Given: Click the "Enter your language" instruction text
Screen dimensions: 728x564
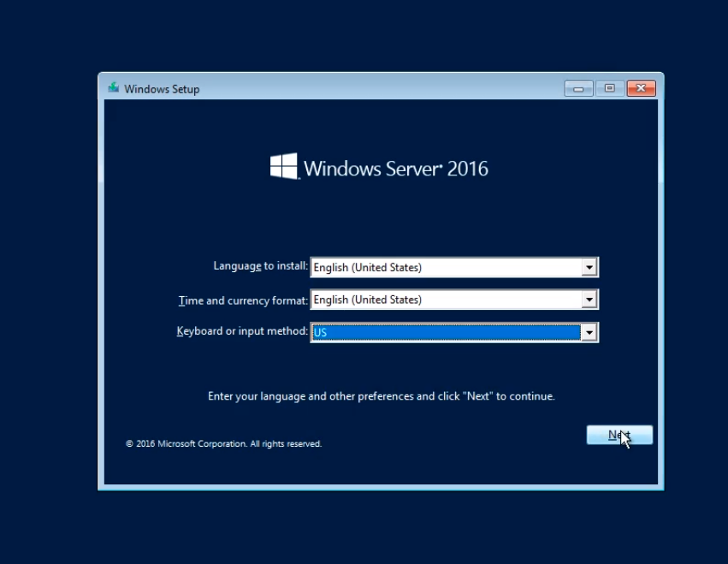Looking at the screenshot, I should click(381, 396).
